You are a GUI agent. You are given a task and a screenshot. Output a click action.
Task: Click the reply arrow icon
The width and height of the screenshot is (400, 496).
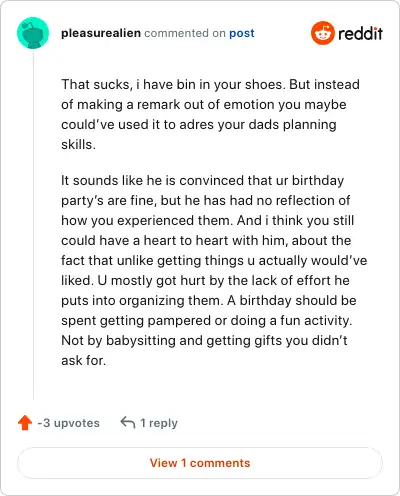pos(128,422)
